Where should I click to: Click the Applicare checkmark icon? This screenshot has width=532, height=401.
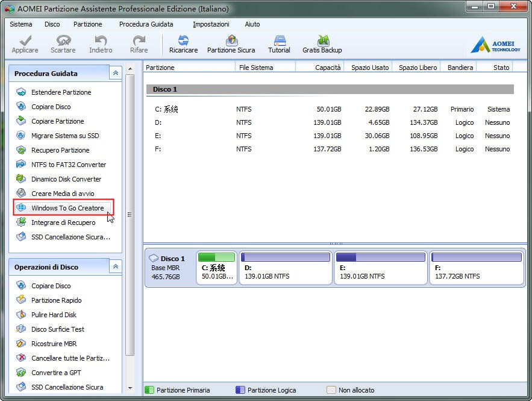[25, 40]
